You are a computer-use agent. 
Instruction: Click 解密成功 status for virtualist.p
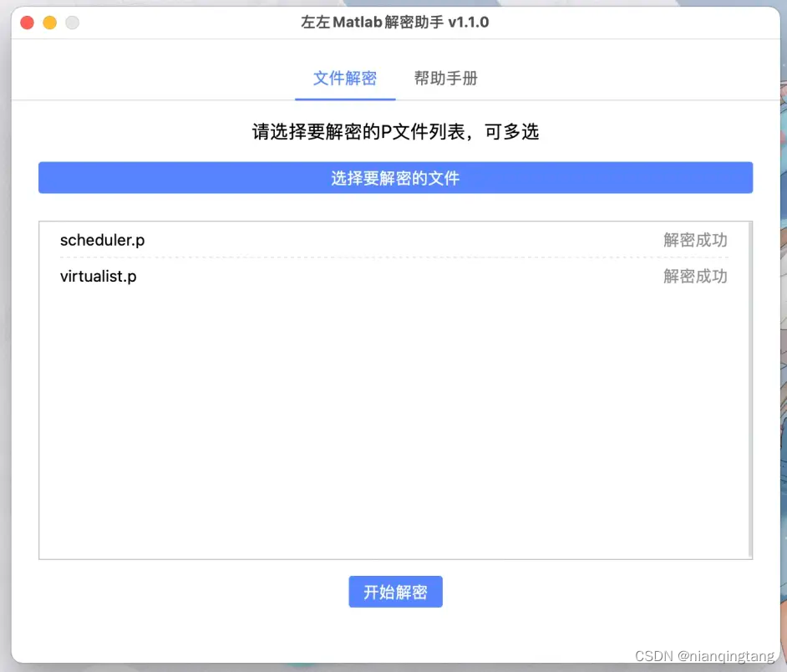point(695,276)
